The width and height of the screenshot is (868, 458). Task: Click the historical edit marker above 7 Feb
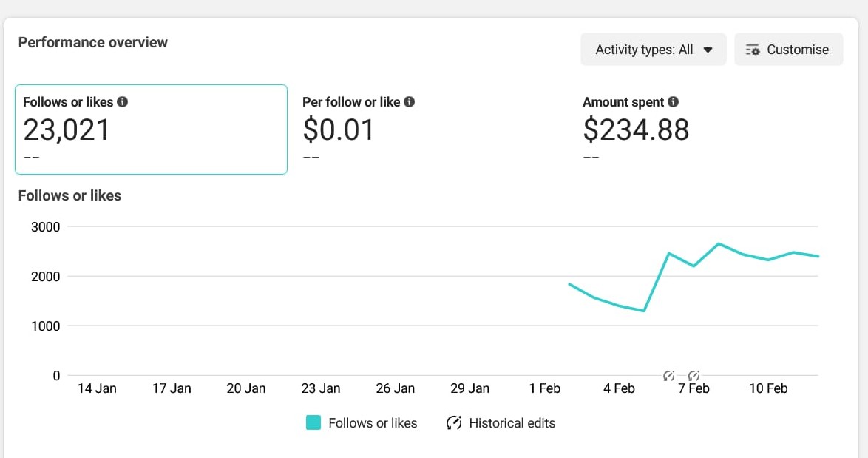coord(694,375)
